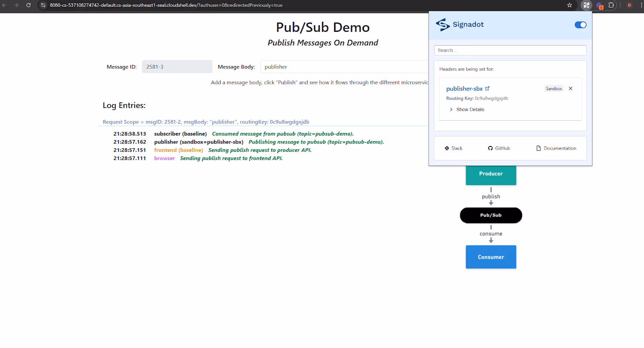Select the frontend (baseline) log entry
644x348 pixels.
tap(213, 150)
